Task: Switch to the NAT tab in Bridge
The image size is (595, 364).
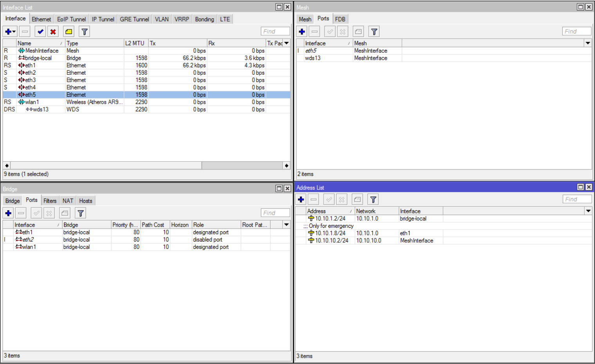Action: point(68,201)
